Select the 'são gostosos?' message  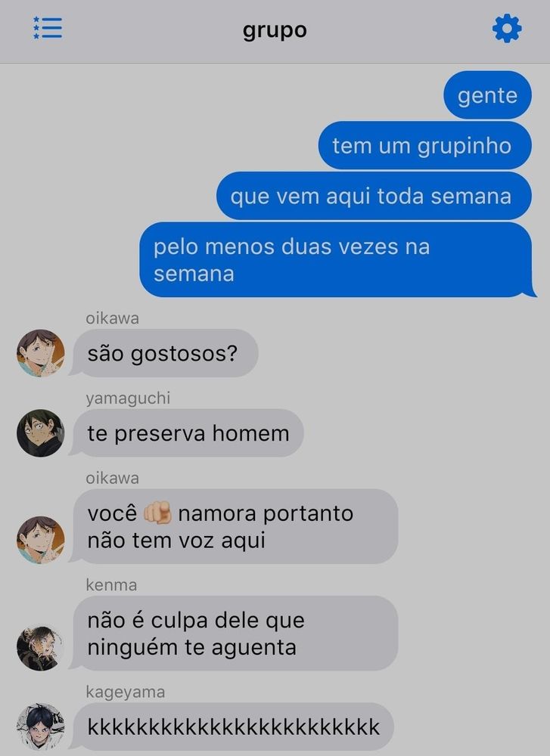[164, 353]
